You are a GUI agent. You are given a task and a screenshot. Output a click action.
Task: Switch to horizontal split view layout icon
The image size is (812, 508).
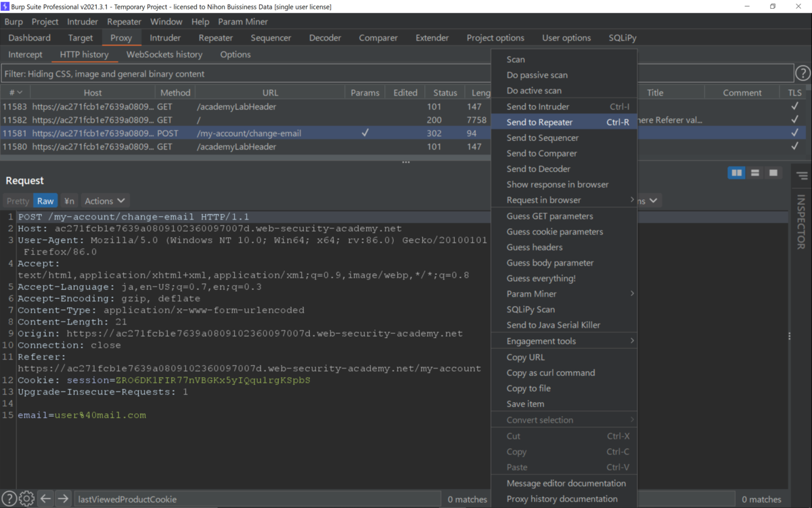pyautogui.click(x=754, y=173)
